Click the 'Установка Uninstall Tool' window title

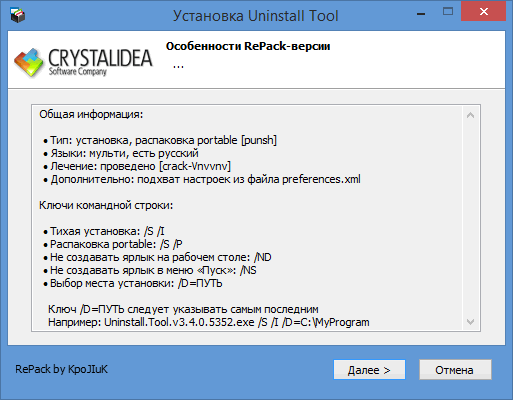256,16
